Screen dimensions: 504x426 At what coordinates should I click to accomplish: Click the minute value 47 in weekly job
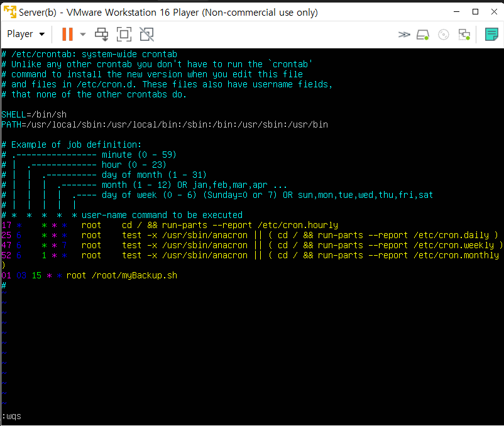(6, 245)
